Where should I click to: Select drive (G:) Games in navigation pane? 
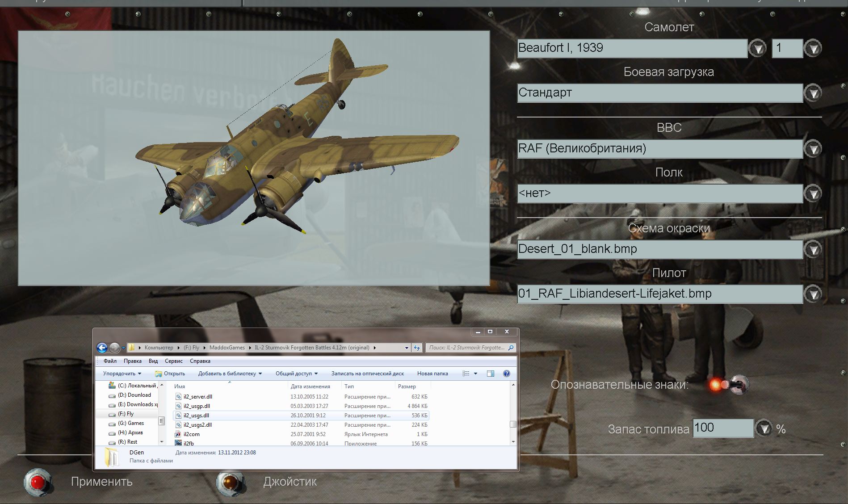[x=126, y=423]
